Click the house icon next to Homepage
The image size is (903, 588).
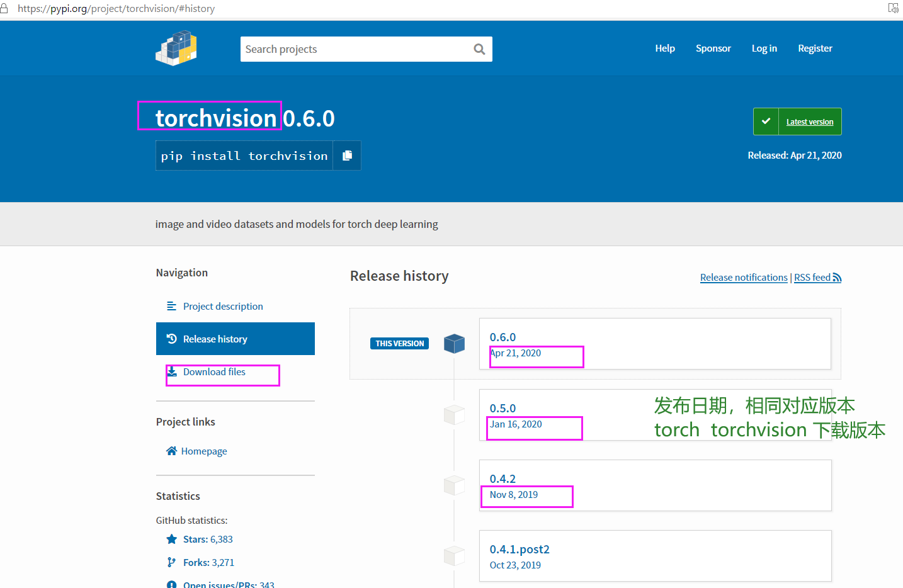tap(171, 451)
